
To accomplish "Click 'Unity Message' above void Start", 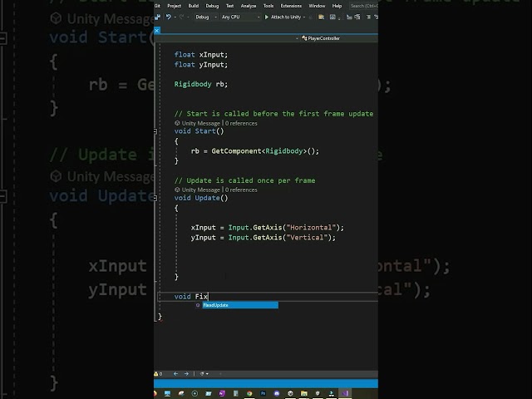I will click(201, 123).
